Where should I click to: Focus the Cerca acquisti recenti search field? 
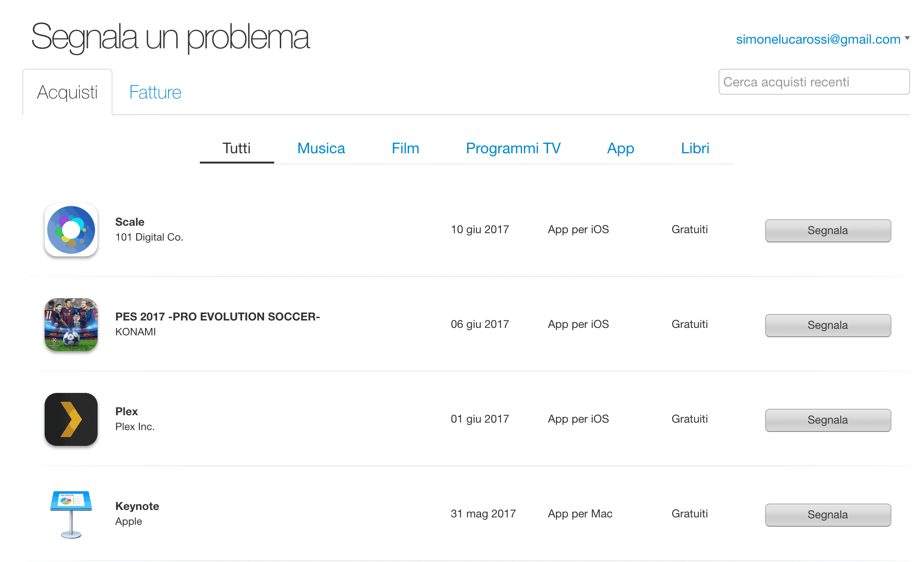tap(814, 82)
